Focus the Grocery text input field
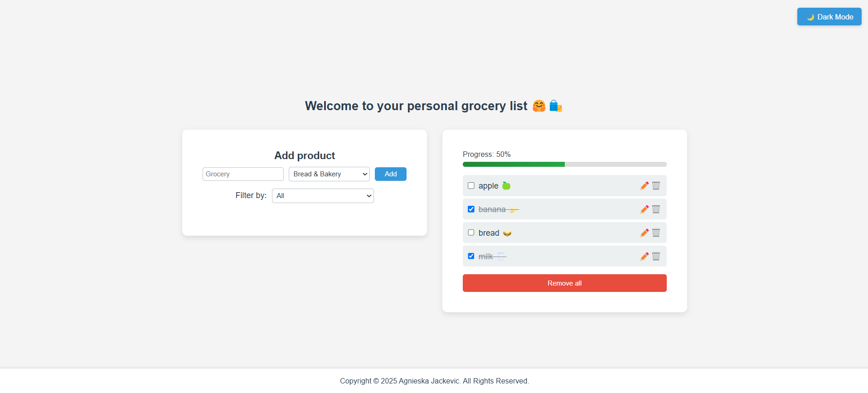The width and height of the screenshot is (868, 393). (243, 174)
